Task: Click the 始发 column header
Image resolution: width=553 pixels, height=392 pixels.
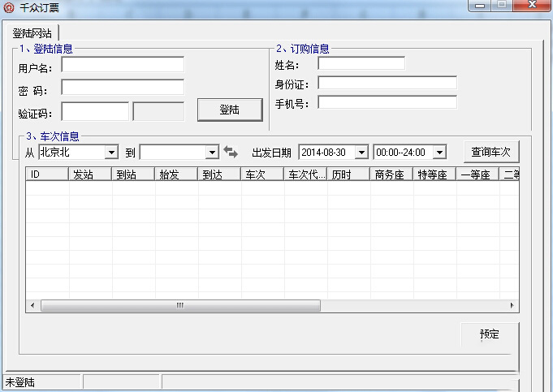Action: click(176, 174)
